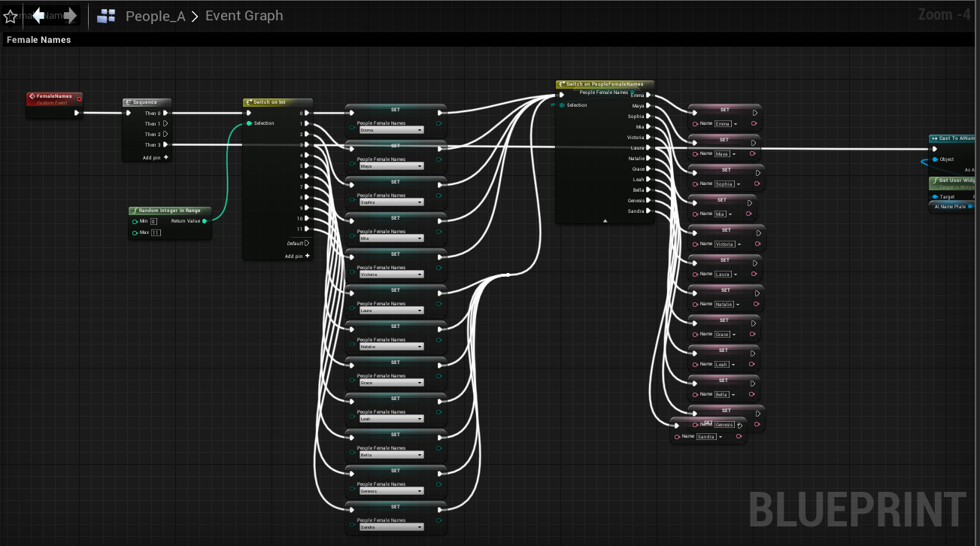Collapse Switch on PeopleFemaleNames with bottom arrow
980x546 pixels.
click(605, 221)
